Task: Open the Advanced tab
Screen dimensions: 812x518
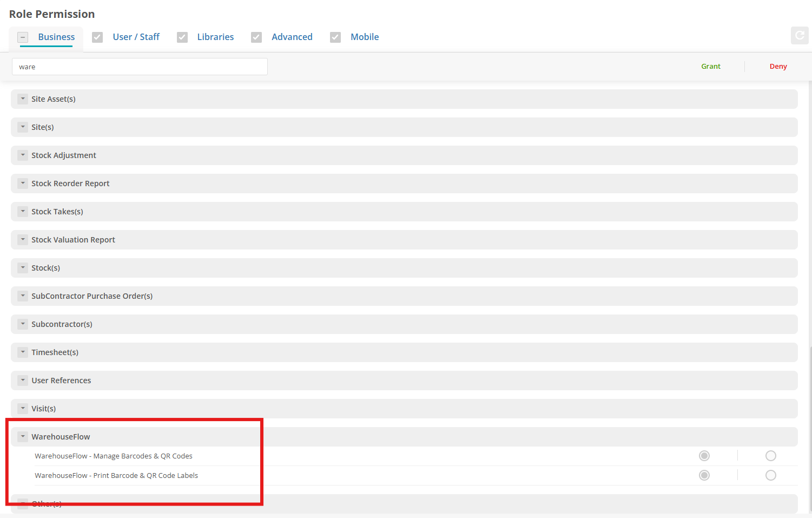Action: [x=292, y=37]
